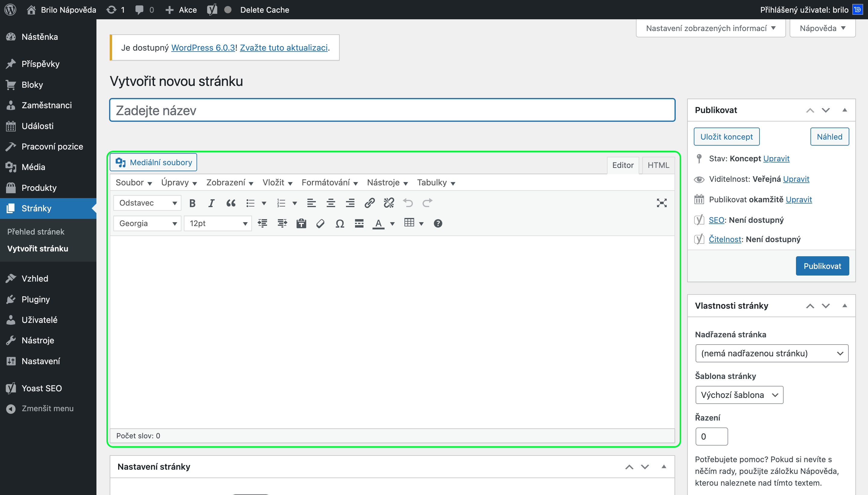Click the Uložit koncept button

[726, 137]
